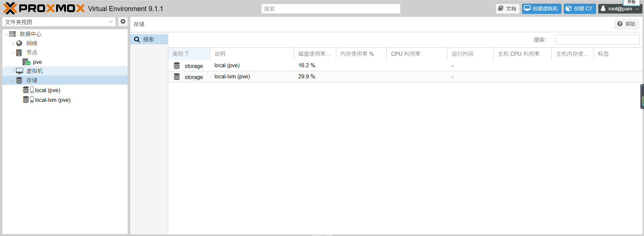Select the 搜索 side tab
The height and width of the screenshot is (236, 644).
(x=149, y=39)
